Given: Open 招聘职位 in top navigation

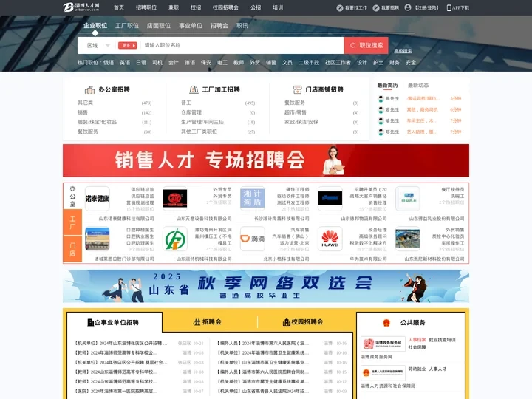Looking at the screenshot, I should (146, 7).
